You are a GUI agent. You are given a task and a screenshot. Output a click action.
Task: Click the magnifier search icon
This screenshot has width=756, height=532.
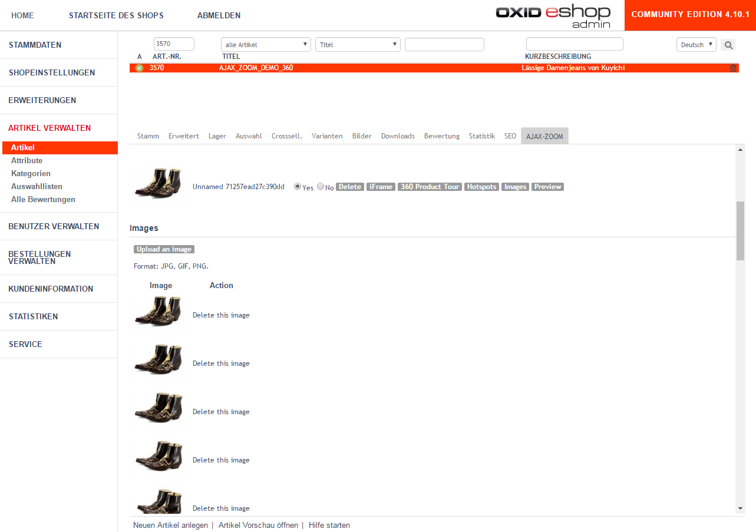(x=728, y=45)
